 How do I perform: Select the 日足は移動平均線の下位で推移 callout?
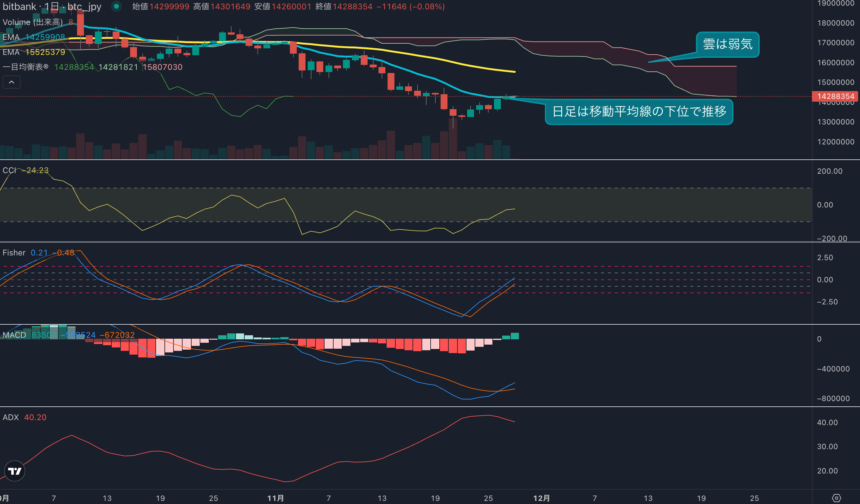coord(639,112)
